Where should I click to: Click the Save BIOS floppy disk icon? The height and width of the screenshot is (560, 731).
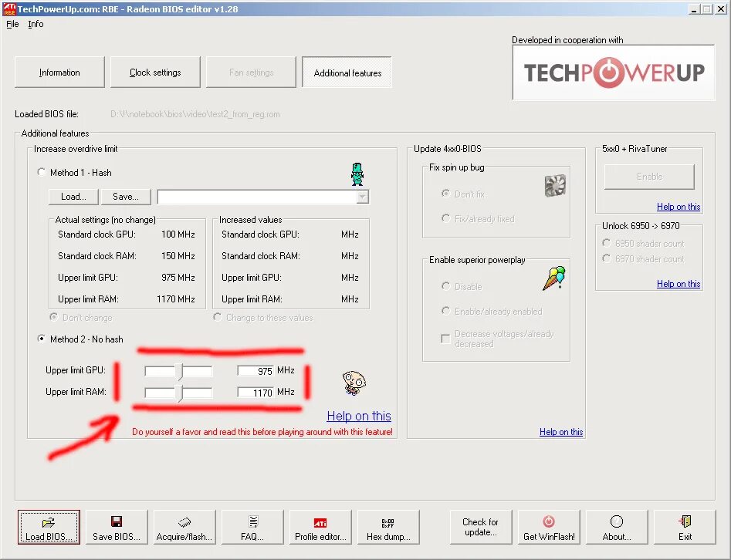click(117, 521)
